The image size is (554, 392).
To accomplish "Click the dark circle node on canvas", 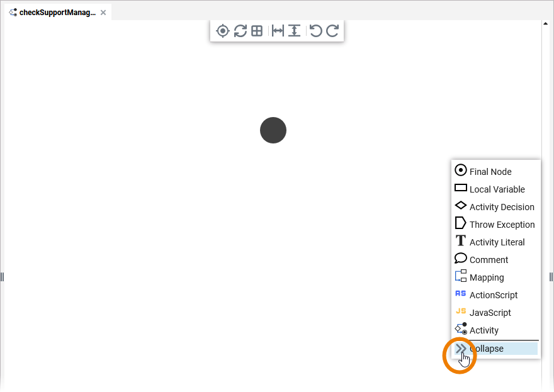I will click(273, 130).
